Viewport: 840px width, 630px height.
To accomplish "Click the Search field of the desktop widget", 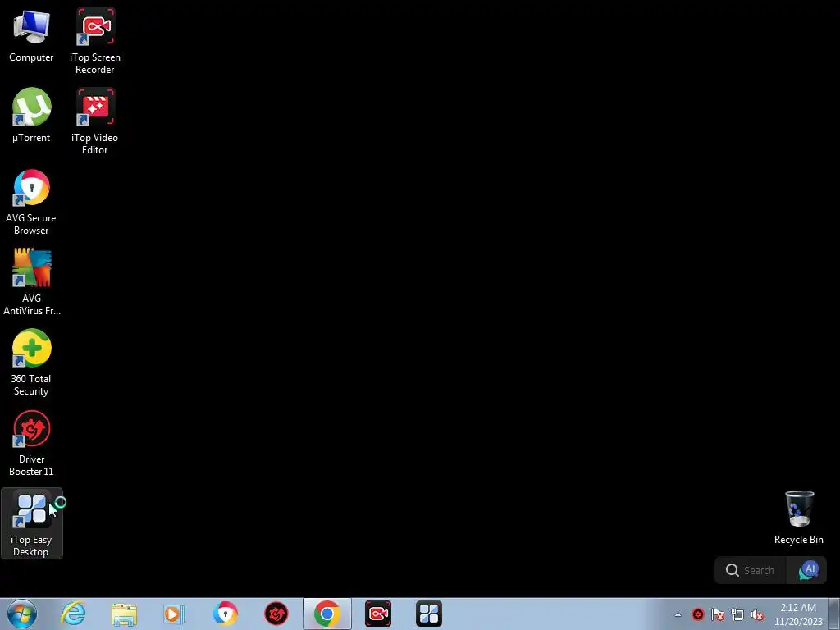I will pos(751,571).
